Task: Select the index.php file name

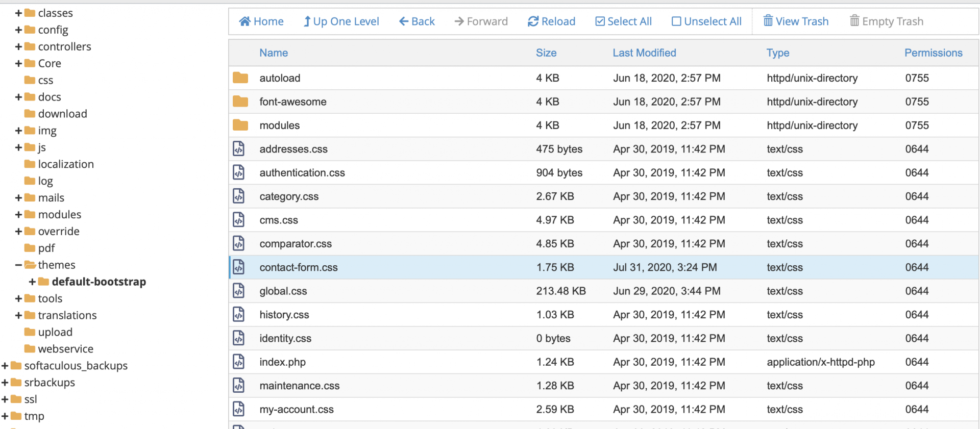Action: (283, 362)
